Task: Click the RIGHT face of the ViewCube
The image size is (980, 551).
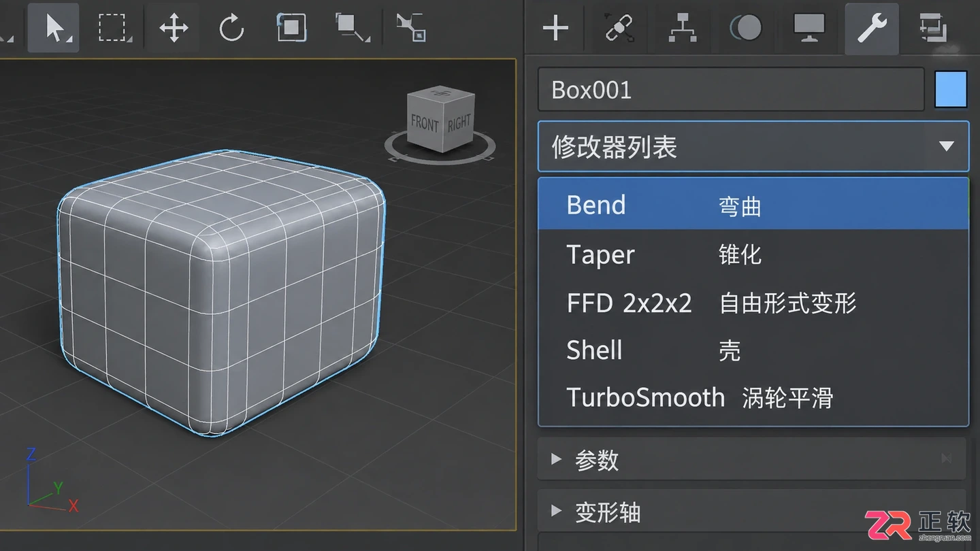Action: pyautogui.click(x=458, y=122)
